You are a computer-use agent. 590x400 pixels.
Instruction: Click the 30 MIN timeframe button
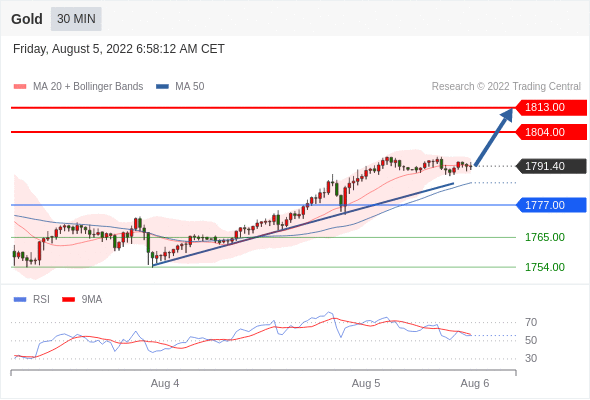click(x=76, y=19)
